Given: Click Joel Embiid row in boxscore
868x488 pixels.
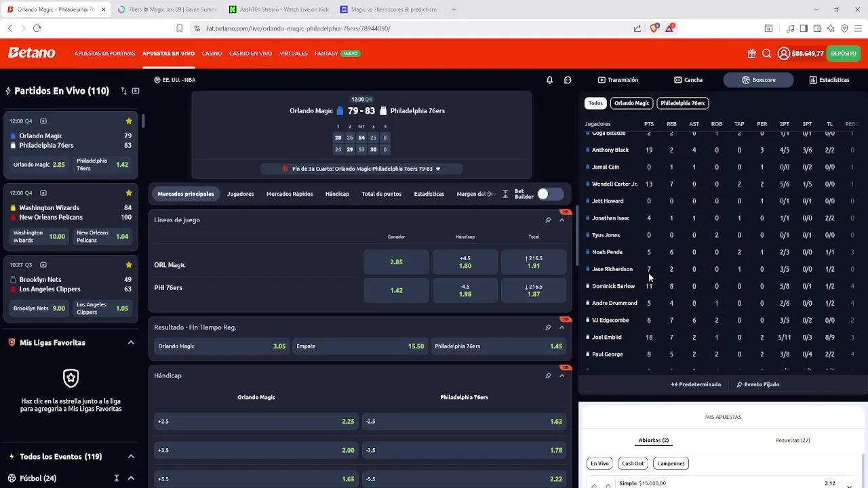Looking at the screenshot, I should pyautogui.click(x=723, y=337).
